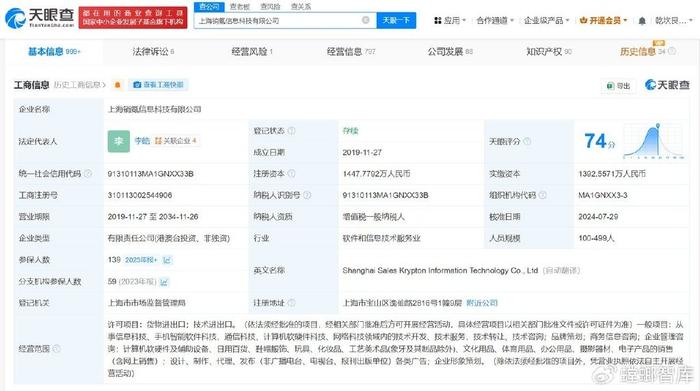Click the 查看工商快照 button
Viewport: 700px width, 391px height.
(158, 85)
